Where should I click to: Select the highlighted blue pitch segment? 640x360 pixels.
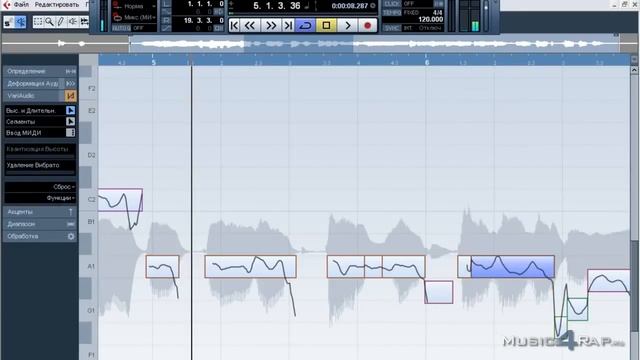pos(513,267)
